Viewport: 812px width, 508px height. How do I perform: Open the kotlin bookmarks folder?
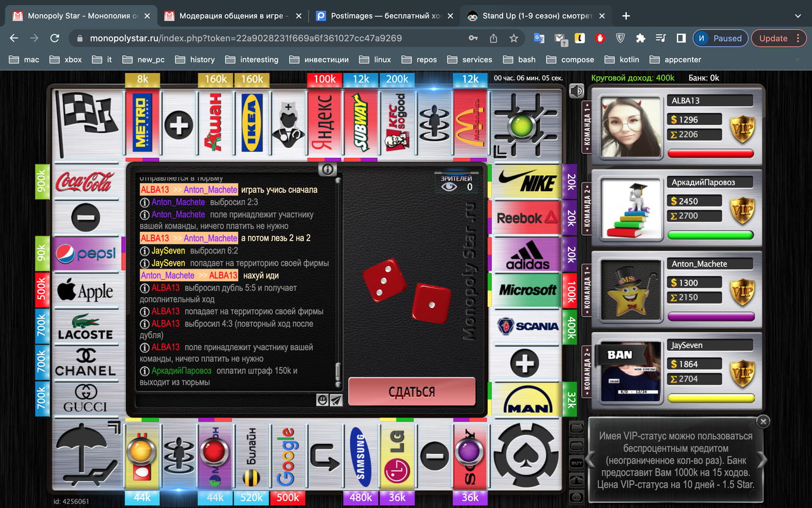tap(622, 59)
